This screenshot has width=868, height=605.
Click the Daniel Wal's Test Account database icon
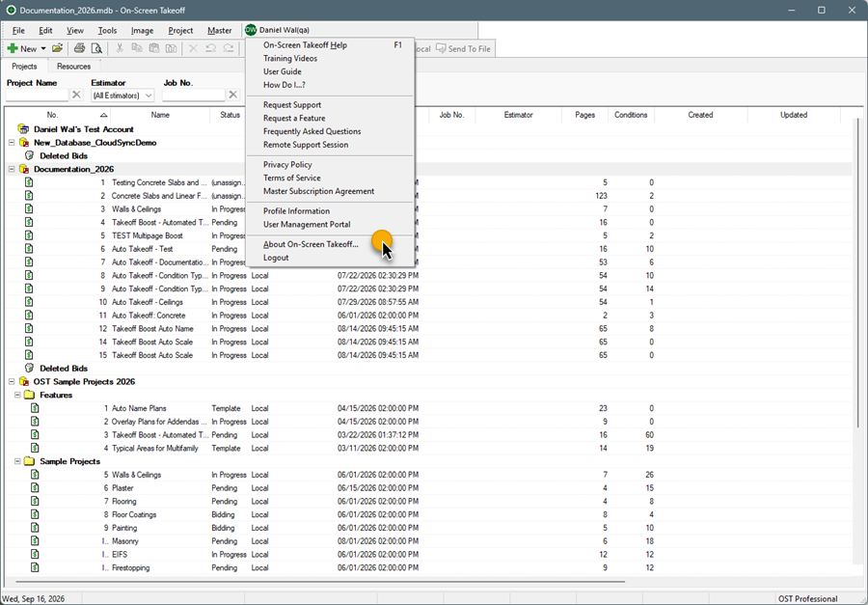coord(23,129)
